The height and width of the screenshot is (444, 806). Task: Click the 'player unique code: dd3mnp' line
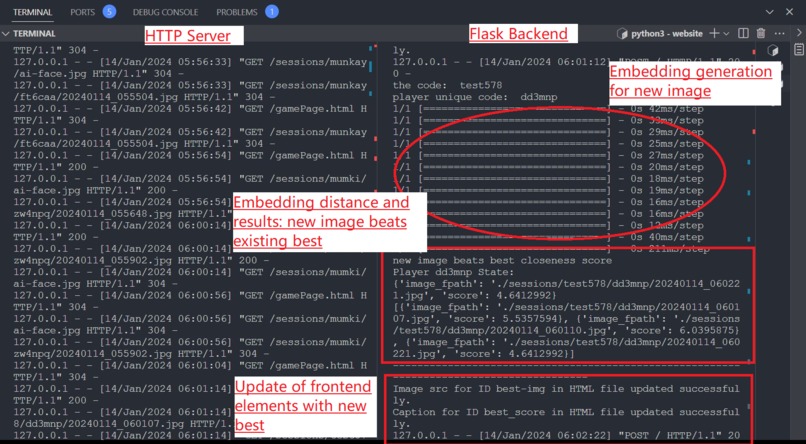(475, 97)
